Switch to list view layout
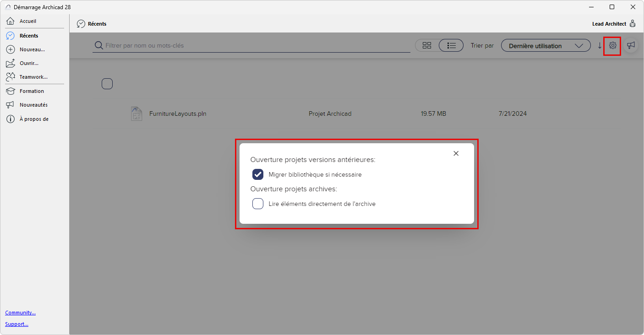 (451, 45)
